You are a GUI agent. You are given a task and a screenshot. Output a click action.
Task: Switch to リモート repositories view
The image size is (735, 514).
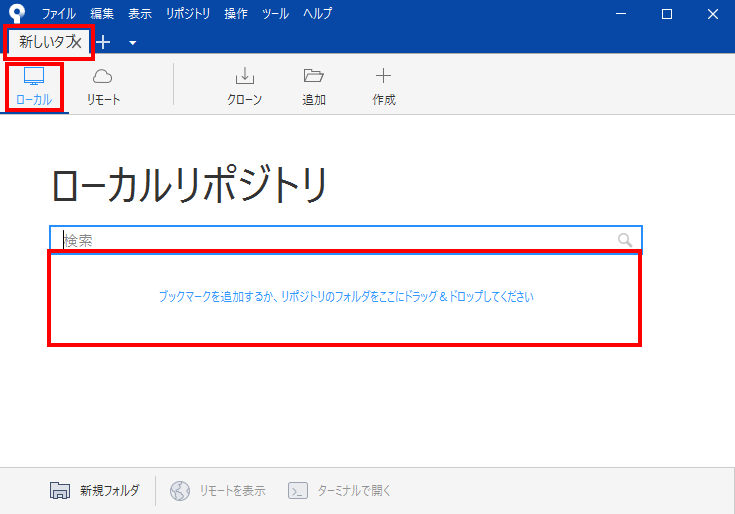pyautogui.click(x=103, y=87)
